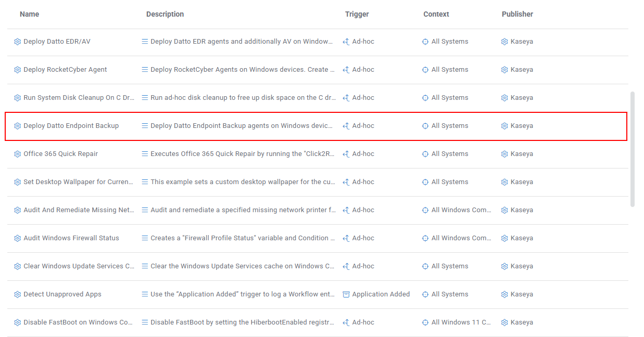The height and width of the screenshot is (337, 644).
Task: Click description lines icon in Office 365 Quick Repair row
Action: pos(145,154)
